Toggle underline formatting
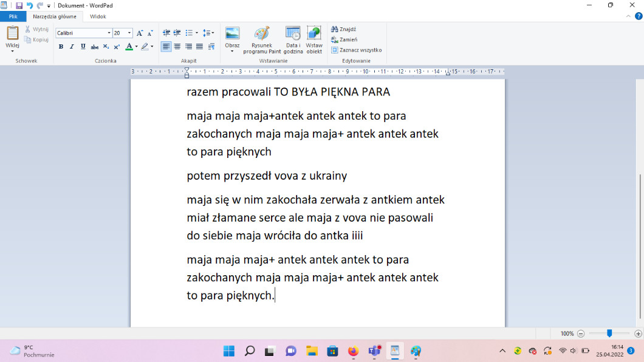The height and width of the screenshot is (362, 644). point(83,47)
